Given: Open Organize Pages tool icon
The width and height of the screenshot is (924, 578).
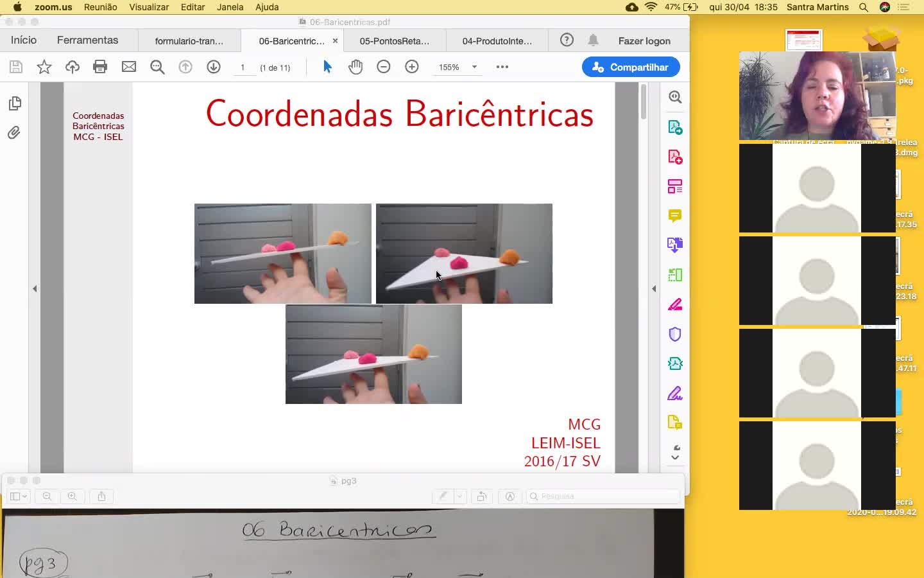Looking at the screenshot, I should click(x=675, y=186).
